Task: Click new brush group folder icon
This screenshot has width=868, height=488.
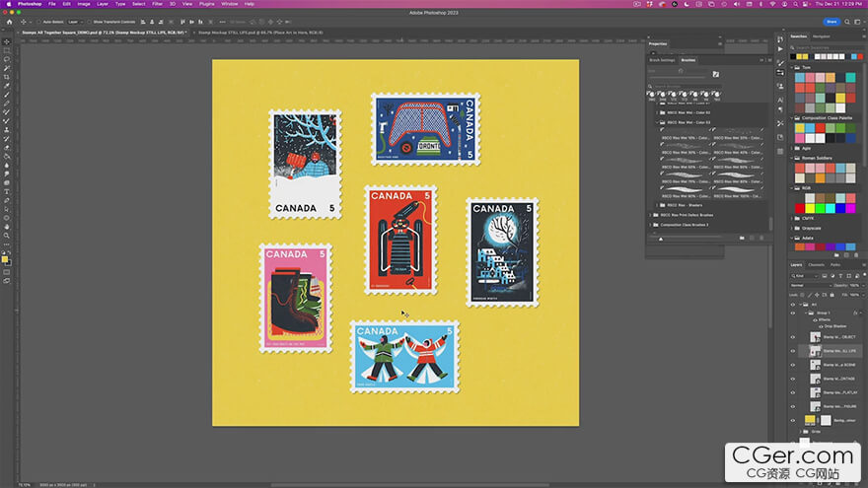Action: pos(742,238)
